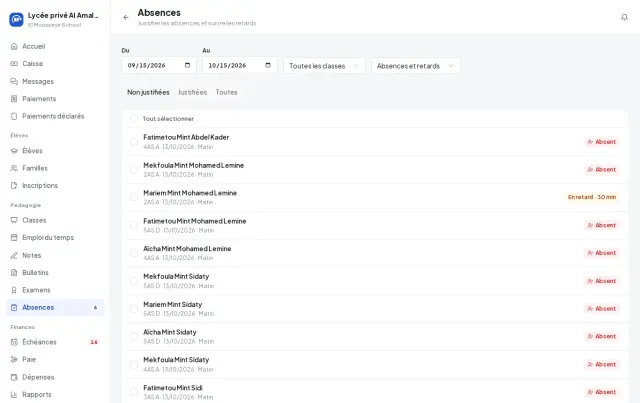This screenshot has width=640, height=403.
Task: Open notifications bell icon
Action: 624,17
